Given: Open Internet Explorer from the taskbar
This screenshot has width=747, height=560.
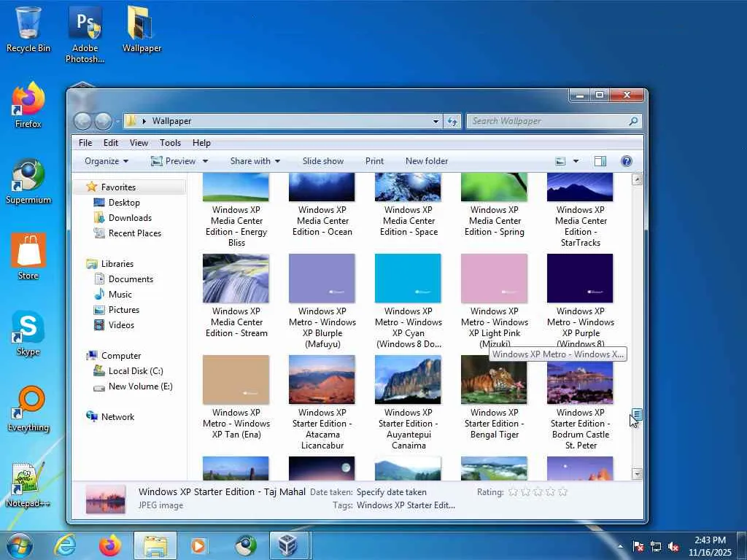Looking at the screenshot, I should 65,545.
